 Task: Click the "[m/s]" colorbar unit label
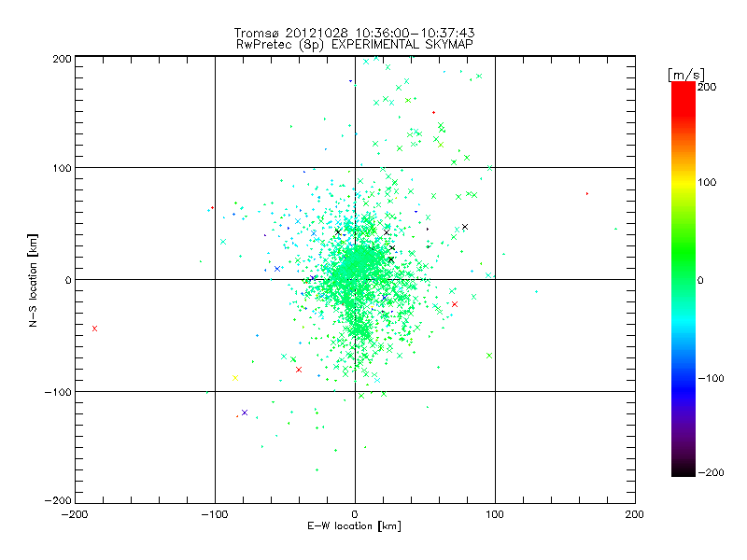point(686,75)
